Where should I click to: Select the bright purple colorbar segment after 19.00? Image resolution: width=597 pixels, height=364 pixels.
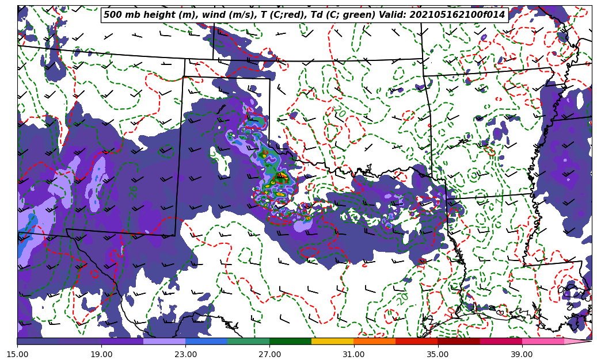point(122,341)
